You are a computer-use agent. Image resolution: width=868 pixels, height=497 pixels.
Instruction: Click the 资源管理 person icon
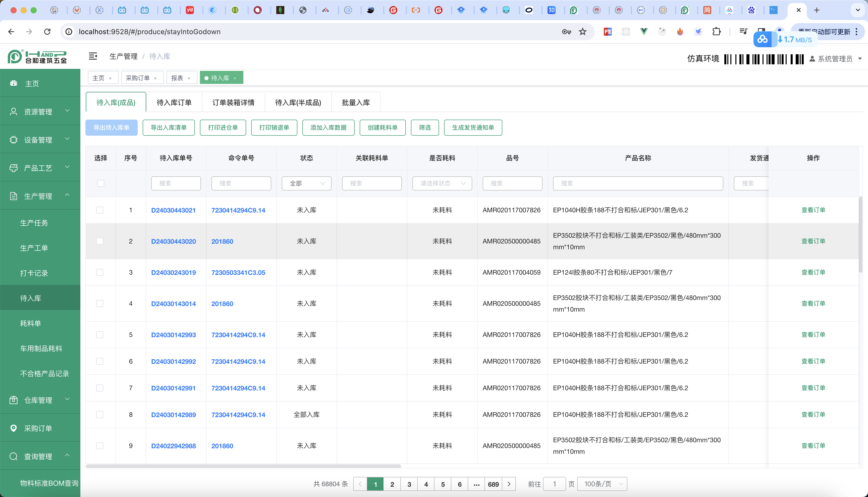(x=14, y=112)
